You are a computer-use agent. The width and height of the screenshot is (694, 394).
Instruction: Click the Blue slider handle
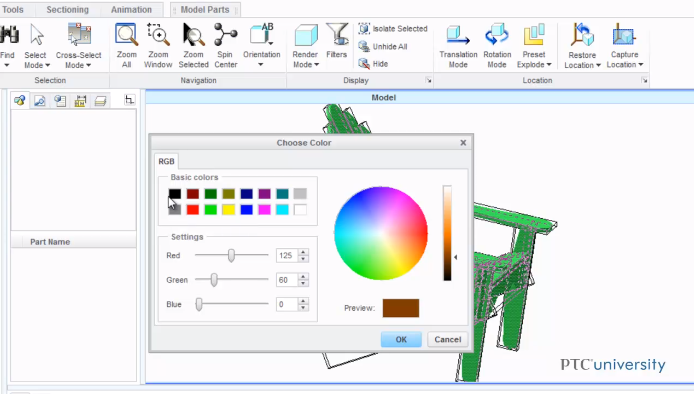(199, 304)
